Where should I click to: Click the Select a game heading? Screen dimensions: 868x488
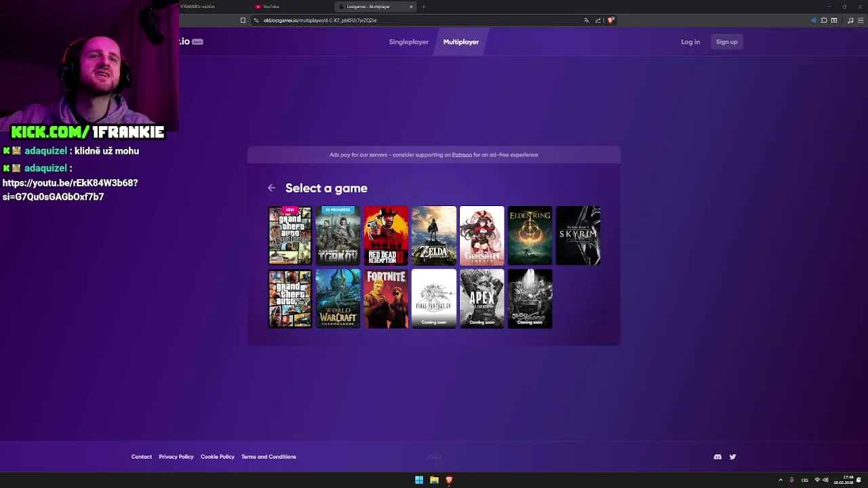pyautogui.click(x=326, y=188)
